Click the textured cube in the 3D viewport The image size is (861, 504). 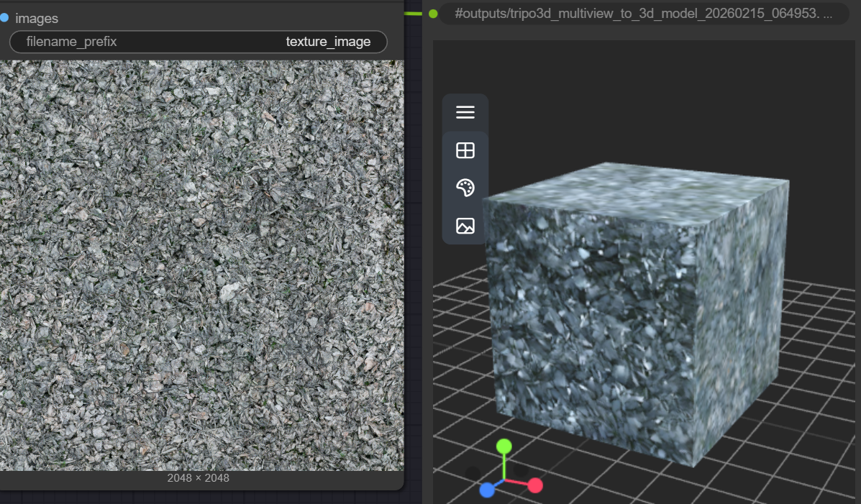[x=640, y=302]
